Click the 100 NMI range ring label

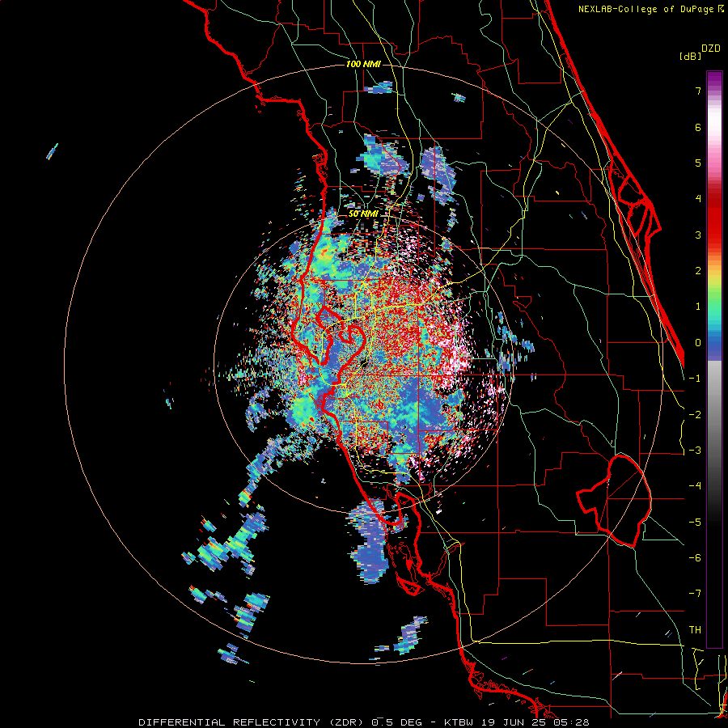point(363,64)
